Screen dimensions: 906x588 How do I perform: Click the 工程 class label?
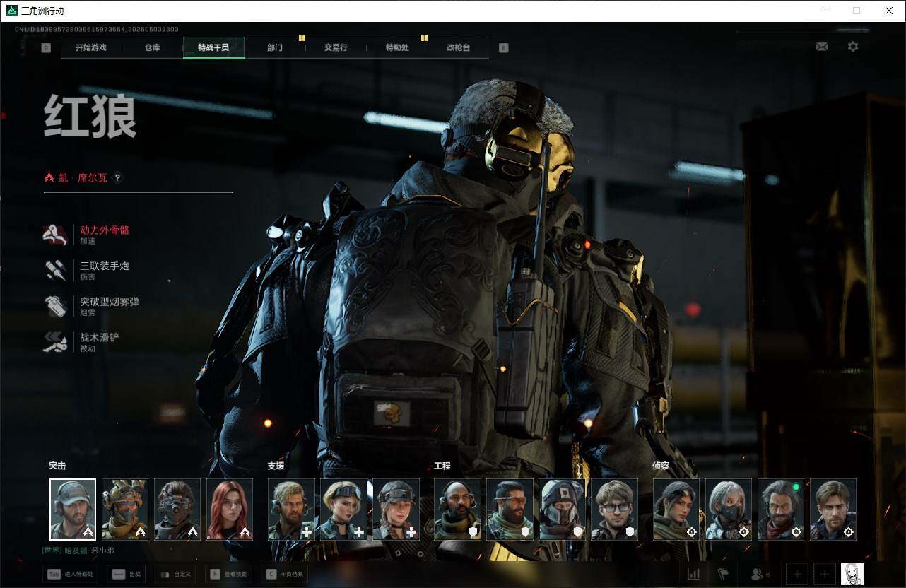point(442,466)
